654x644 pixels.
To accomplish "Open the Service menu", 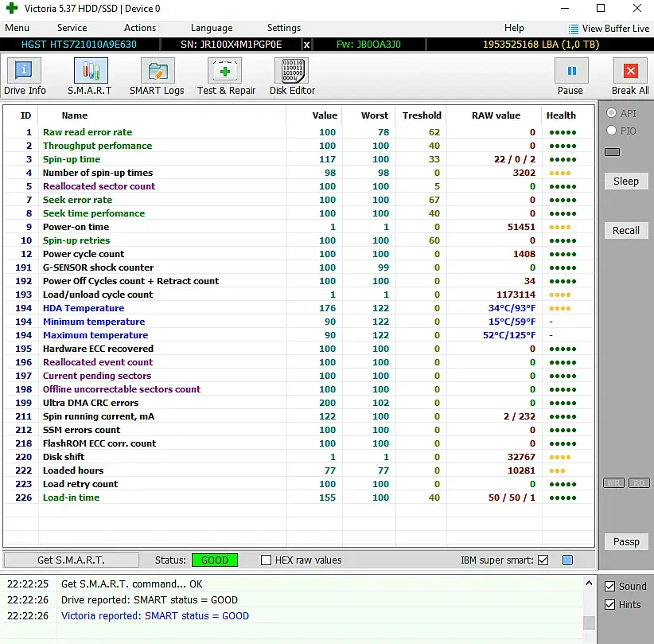I will (x=72, y=28).
